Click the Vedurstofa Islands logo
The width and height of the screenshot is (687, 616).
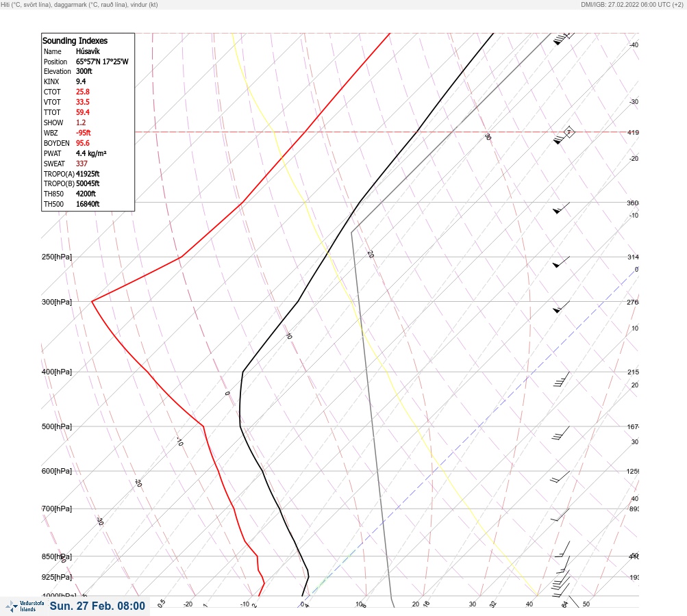(25, 606)
